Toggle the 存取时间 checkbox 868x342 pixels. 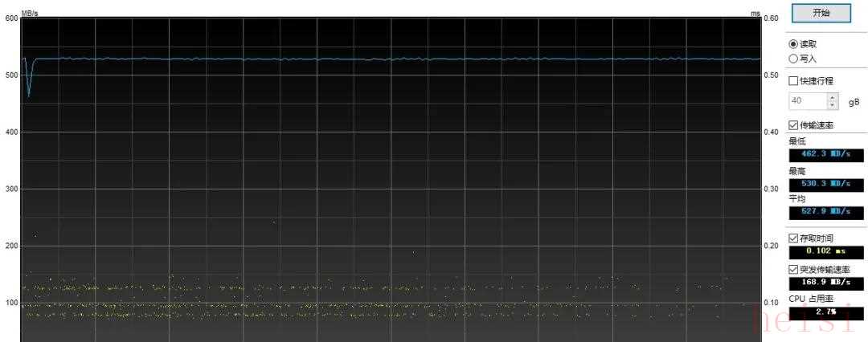point(794,238)
